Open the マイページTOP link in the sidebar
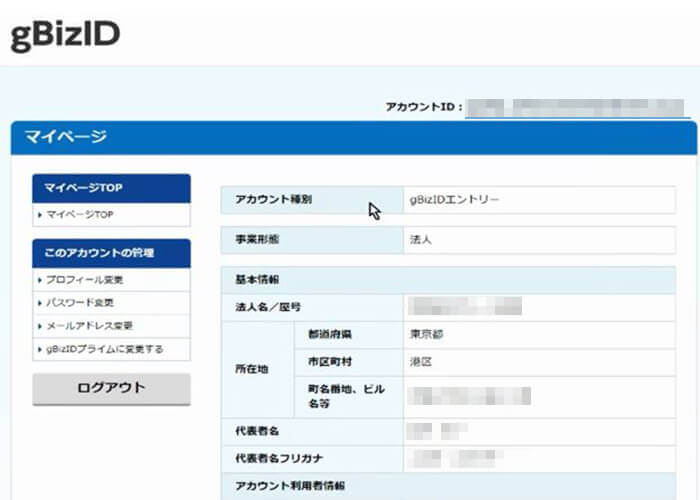 tap(80, 215)
